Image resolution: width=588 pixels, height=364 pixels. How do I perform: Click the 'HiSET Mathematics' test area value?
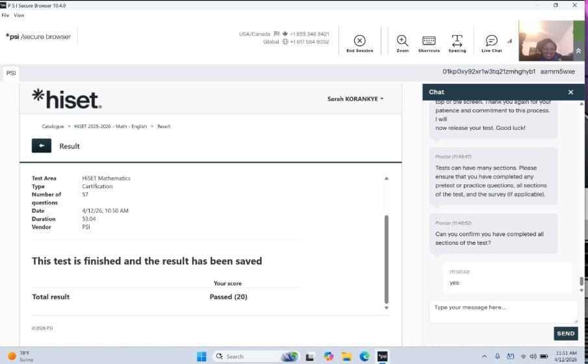pos(106,178)
